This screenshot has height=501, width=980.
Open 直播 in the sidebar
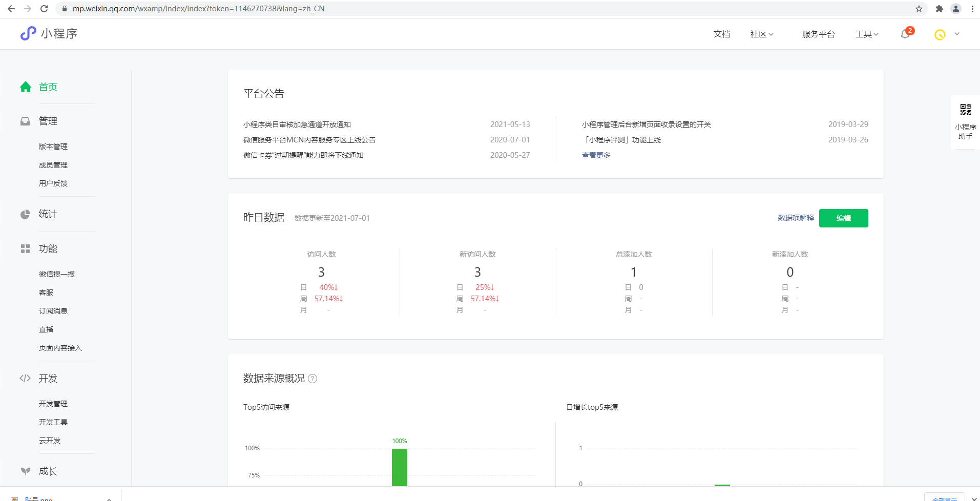[x=46, y=329]
